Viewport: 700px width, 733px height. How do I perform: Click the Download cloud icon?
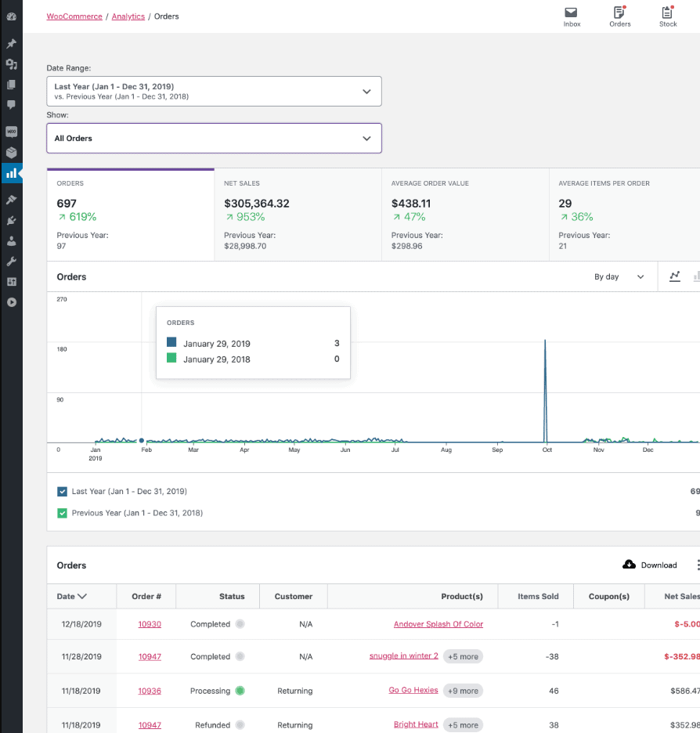point(629,565)
